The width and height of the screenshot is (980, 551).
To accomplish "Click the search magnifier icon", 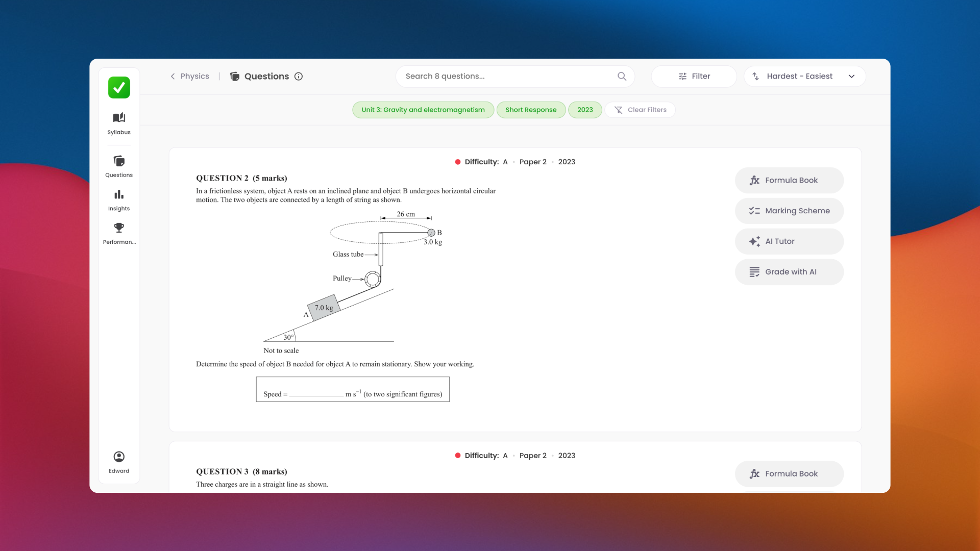I will tap(622, 77).
